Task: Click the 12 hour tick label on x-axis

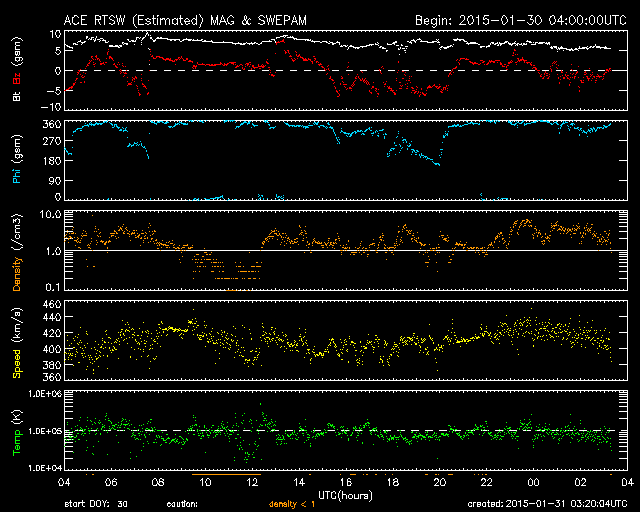Action: coord(253,482)
